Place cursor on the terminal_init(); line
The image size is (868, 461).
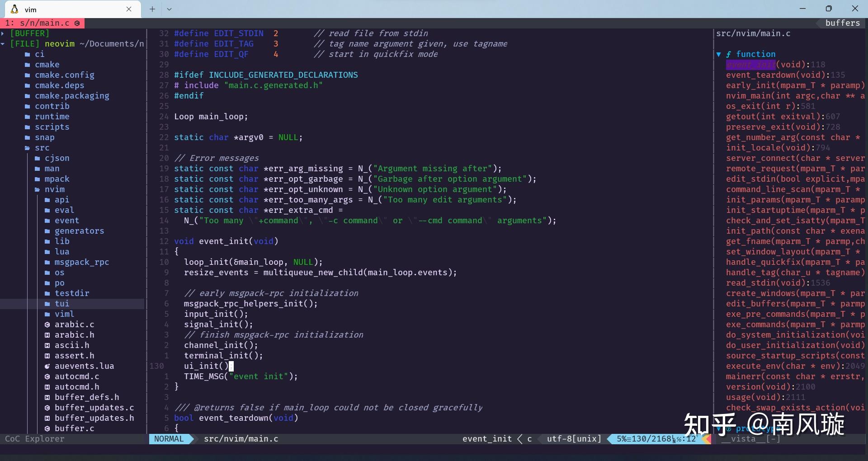coord(223,356)
